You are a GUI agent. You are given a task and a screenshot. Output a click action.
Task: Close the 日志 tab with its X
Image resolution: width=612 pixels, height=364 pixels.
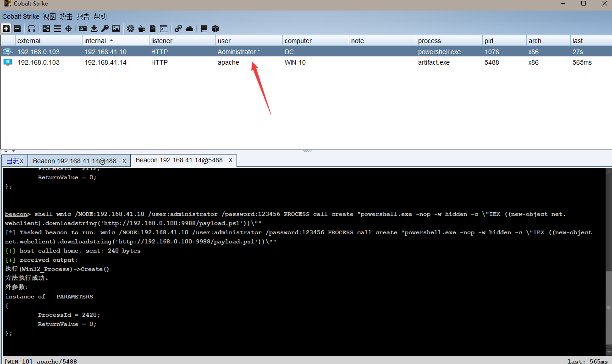22,161
